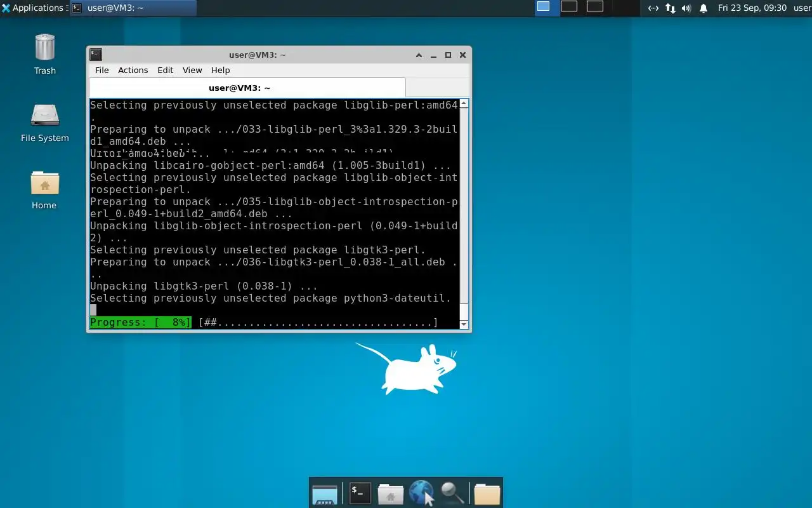Click the terminal scrollbar down arrow
812x508 pixels.
click(464, 324)
